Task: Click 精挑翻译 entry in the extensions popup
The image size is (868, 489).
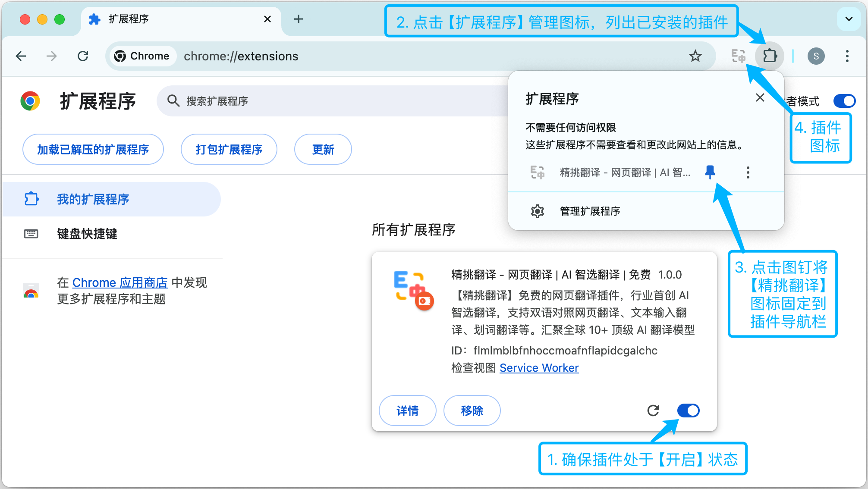Action: point(610,172)
